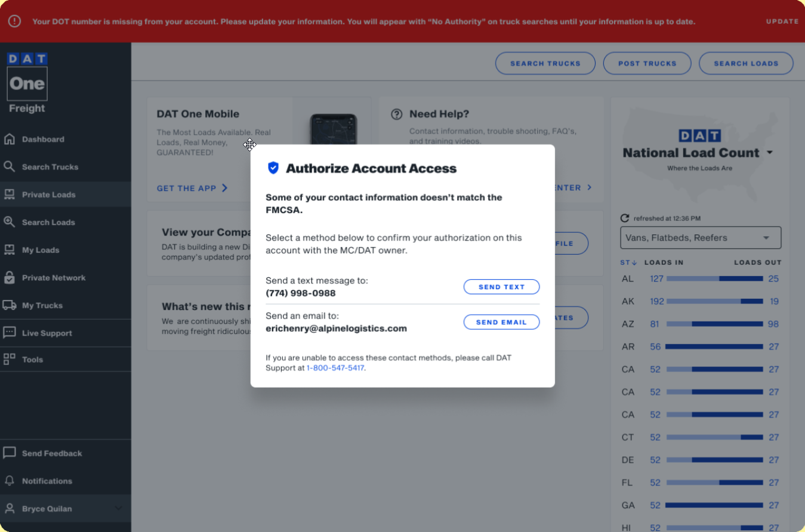This screenshot has height=532, width=805.
Task: Select My Trucks in the sidebar
Action: [x=66, y=305]
